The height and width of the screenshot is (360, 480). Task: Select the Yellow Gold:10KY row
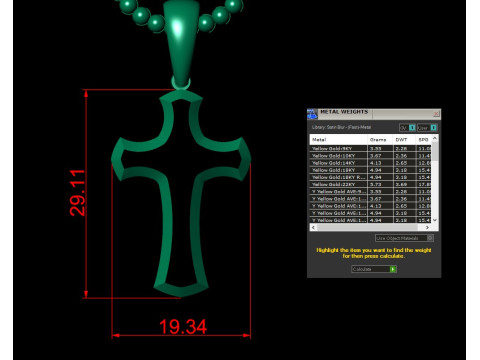[370, 156]
